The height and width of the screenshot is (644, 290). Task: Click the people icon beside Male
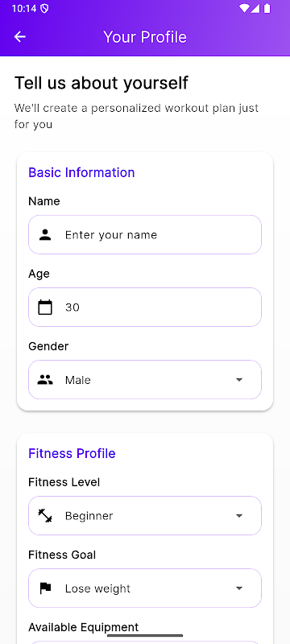pos(45,379)
